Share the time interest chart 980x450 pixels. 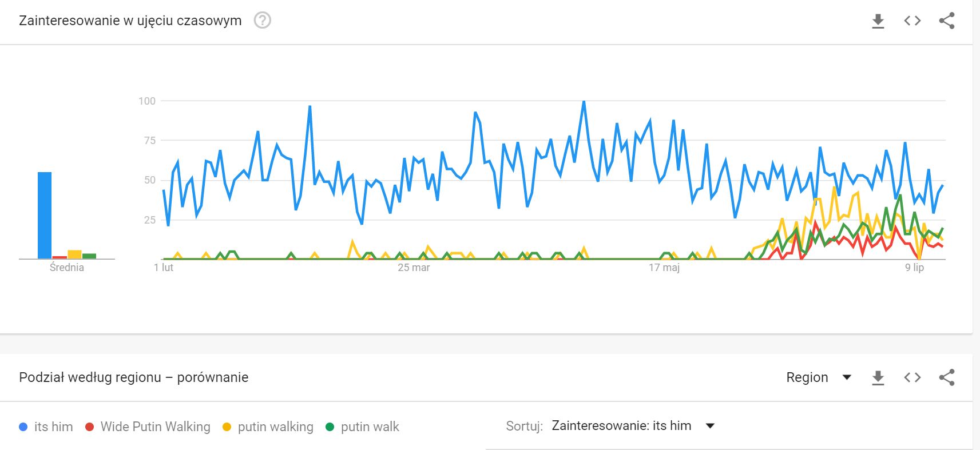pyautogui.click(x=947, y=21)
